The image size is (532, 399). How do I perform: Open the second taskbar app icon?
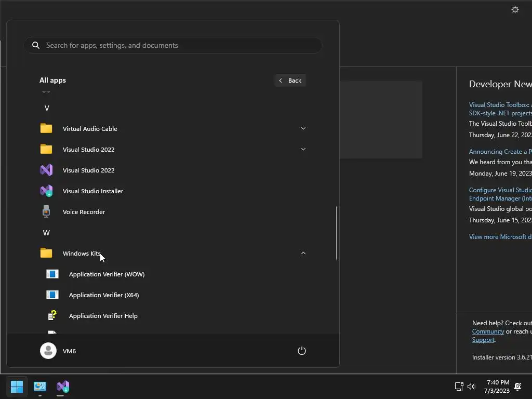pos(39,387)
